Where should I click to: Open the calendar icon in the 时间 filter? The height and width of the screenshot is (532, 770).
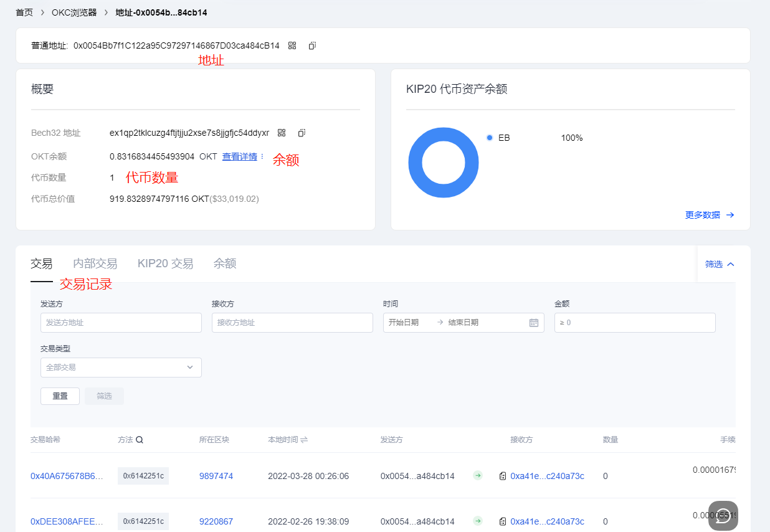click(533, 323)
